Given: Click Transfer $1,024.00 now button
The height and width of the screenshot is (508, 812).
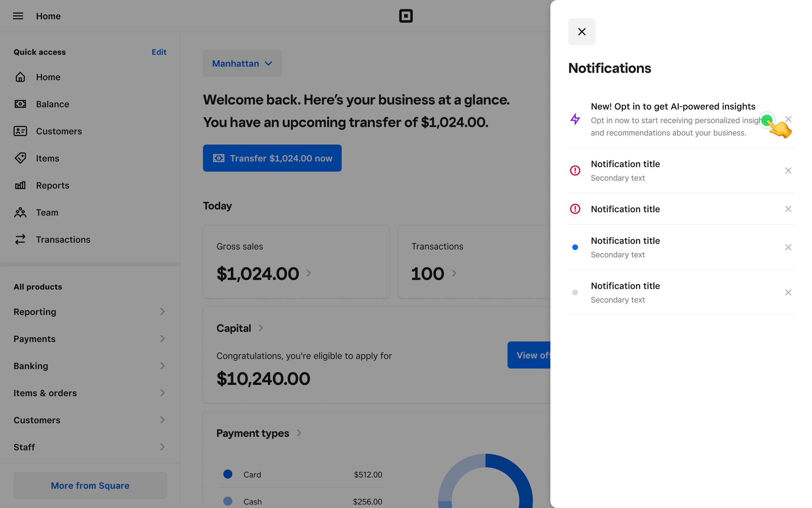Looking at the screenshot, I should (x=272, y=158).
